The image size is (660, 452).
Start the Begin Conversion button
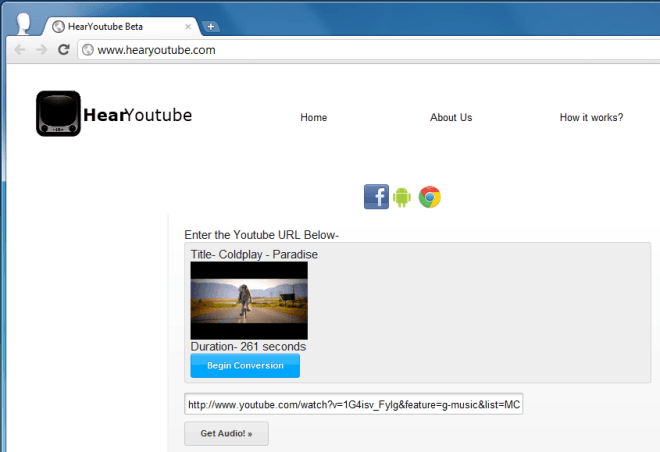pyautogui.click(x=245, y=365)
